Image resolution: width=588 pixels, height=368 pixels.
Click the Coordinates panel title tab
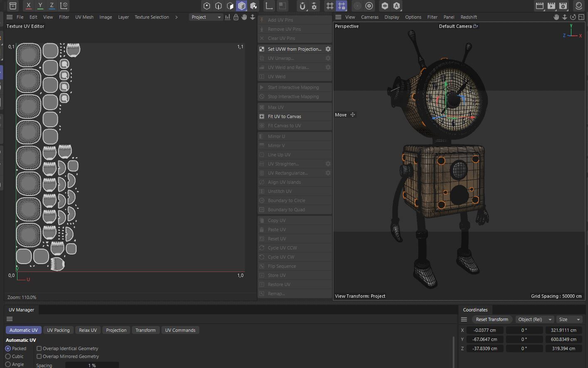pos(475,310)
